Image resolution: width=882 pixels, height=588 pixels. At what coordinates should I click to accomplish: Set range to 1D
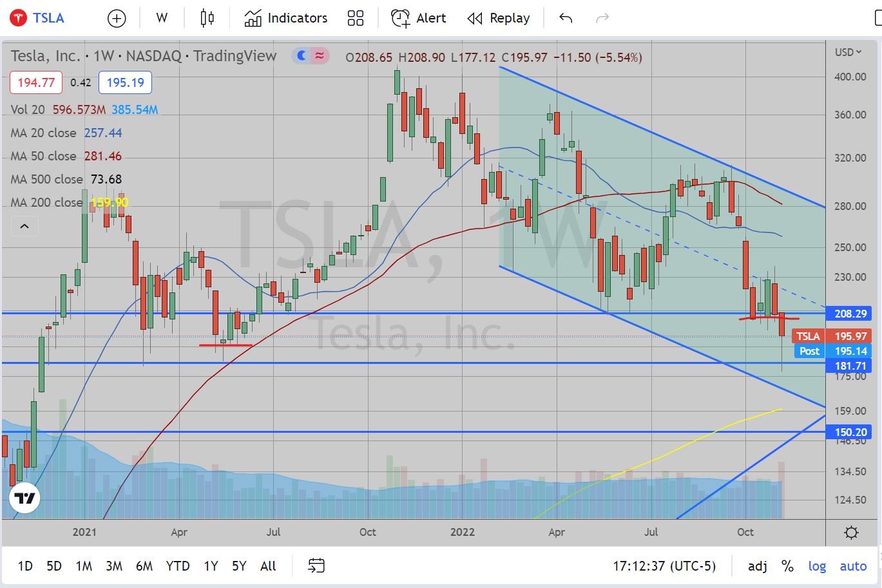(25, 566)
